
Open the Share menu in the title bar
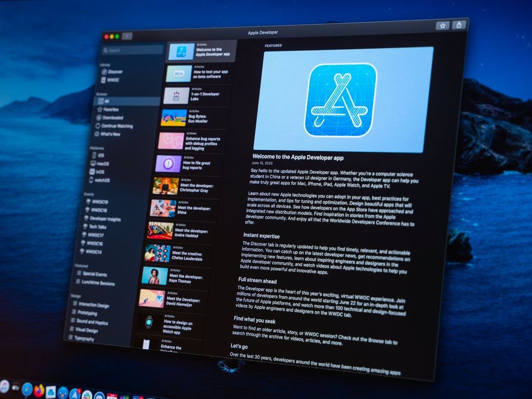click(459, 25)
